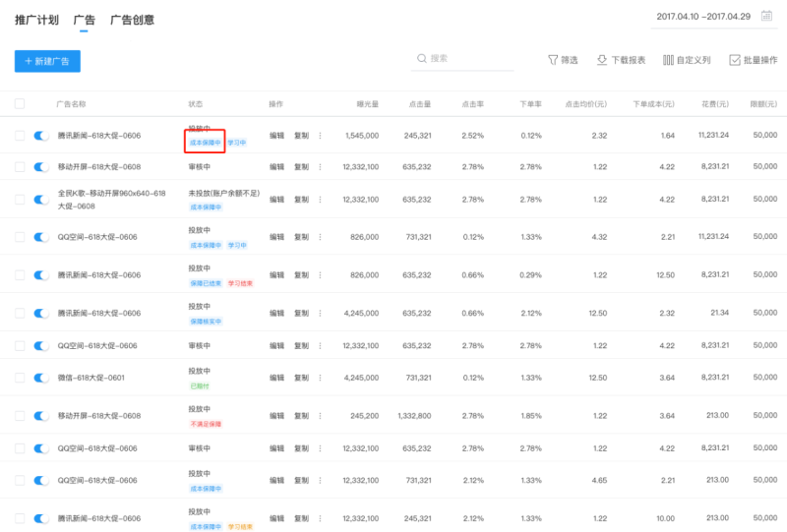Sort by the 点击量 column header
The width and height of the screenshot is (787, 532).
click(x=420, y=104)
